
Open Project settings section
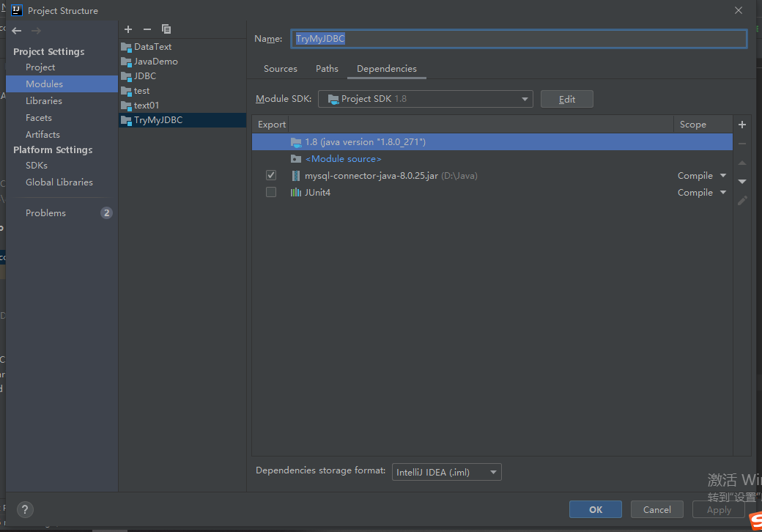click(40, 67)
